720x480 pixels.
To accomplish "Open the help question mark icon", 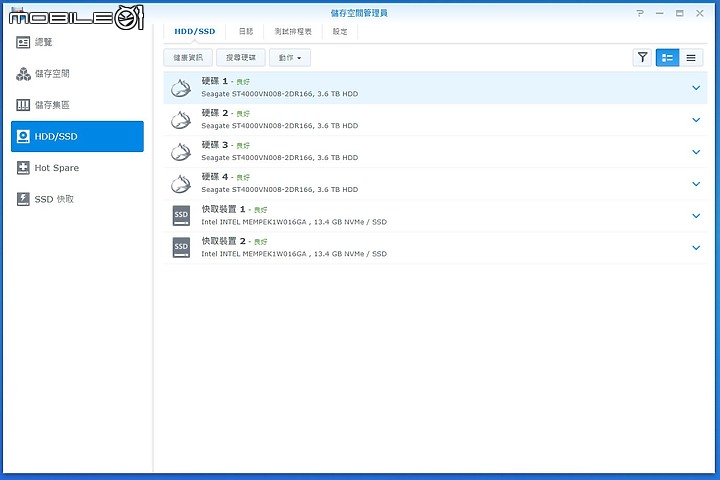I will coord(640,13).
